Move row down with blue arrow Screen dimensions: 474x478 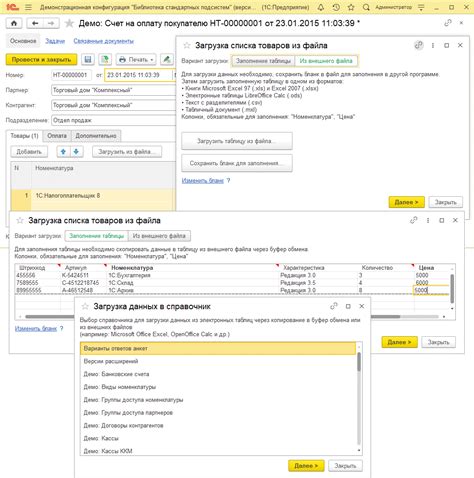pos(76,152)
